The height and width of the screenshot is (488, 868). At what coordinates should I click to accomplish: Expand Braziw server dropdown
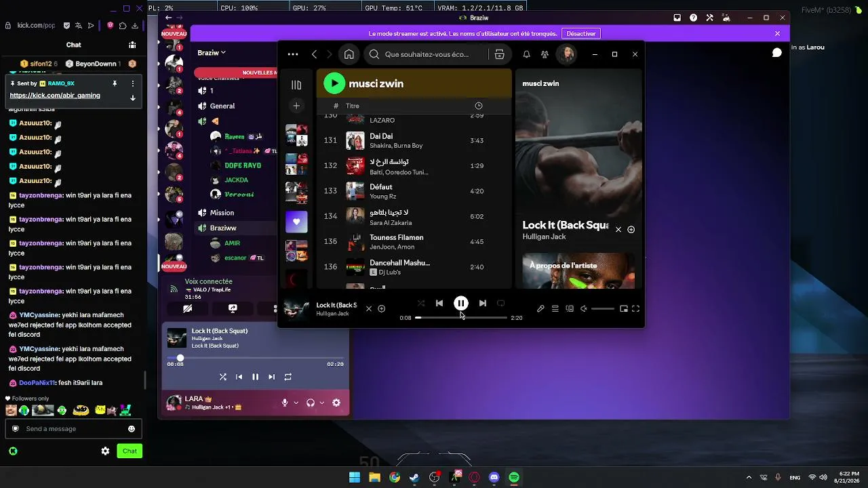(212, 53)
